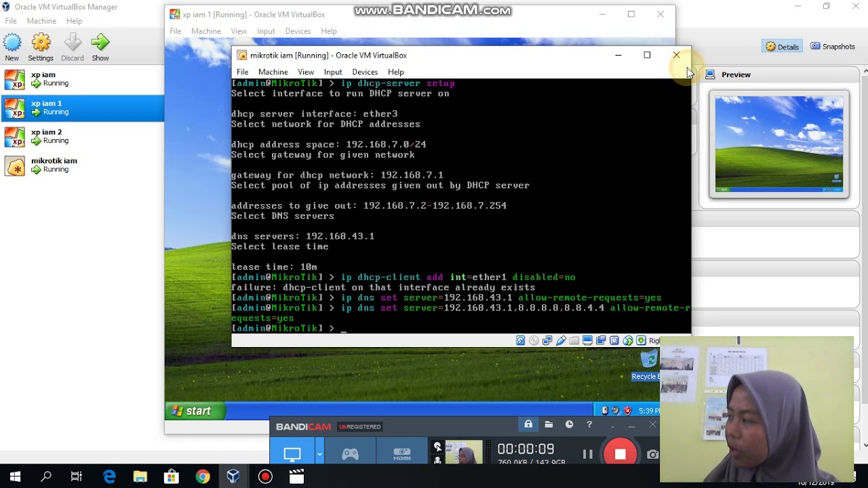Select the xp iam 1 virtual machine
The height and width of the screenshot is (488, 868).
82,108
